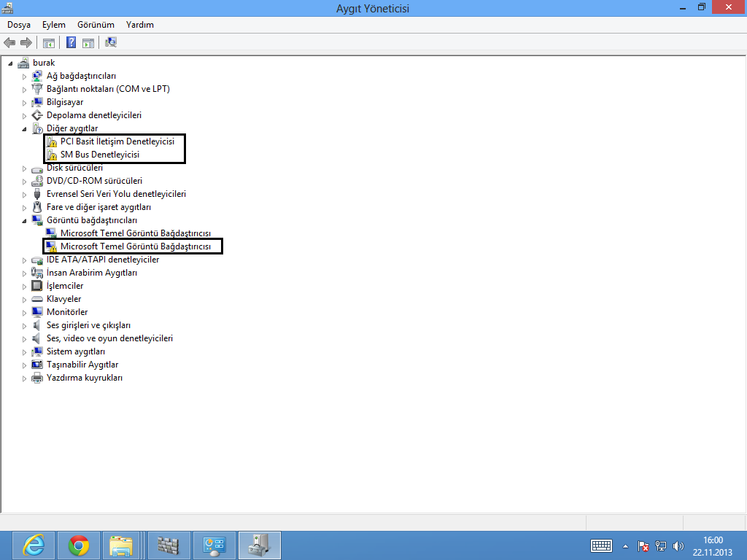Click the Bilgisayar monitor icon
The width and height of the screenshot is (747, 560).
[x=36, y=102]
